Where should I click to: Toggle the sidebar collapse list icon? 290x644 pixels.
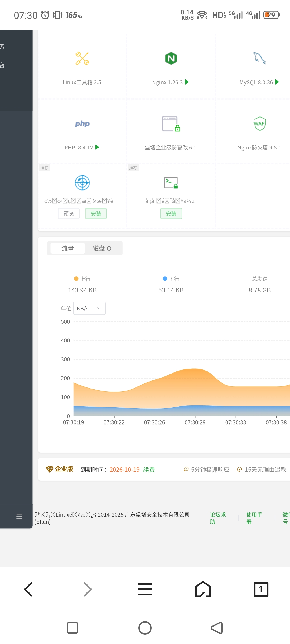click(19, 516)
